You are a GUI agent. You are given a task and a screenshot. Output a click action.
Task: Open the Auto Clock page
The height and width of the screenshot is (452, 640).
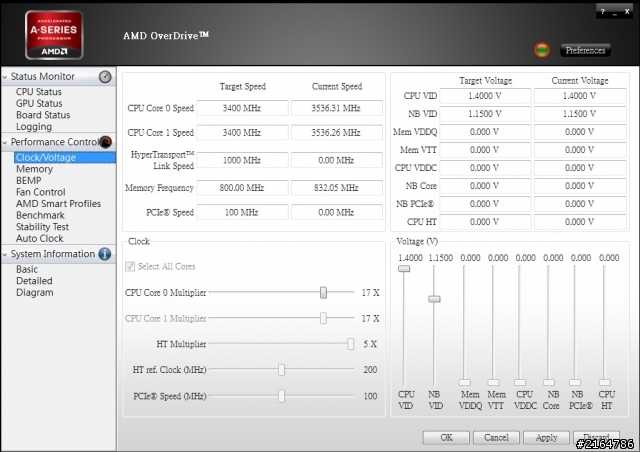pyautogui.click(x=40, y=238)
